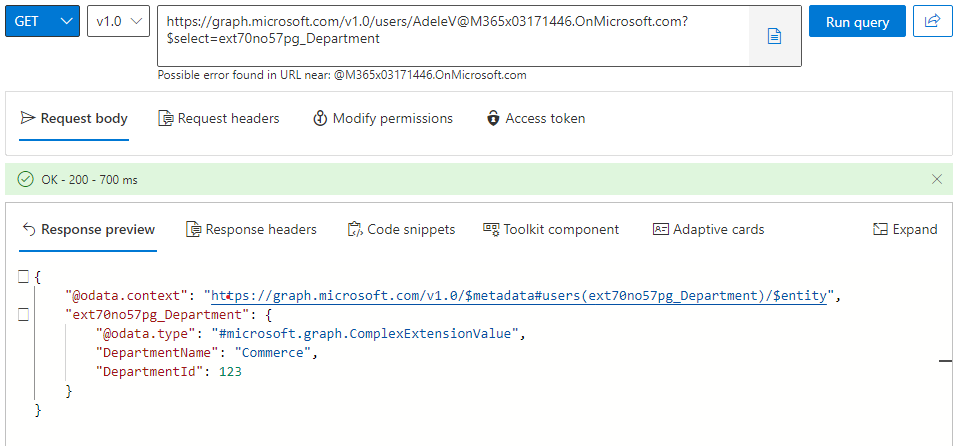Viewport: 959px width, 446px height.
Task: Click the Expand fullscreen icon
Action: (x=880, y=229)
